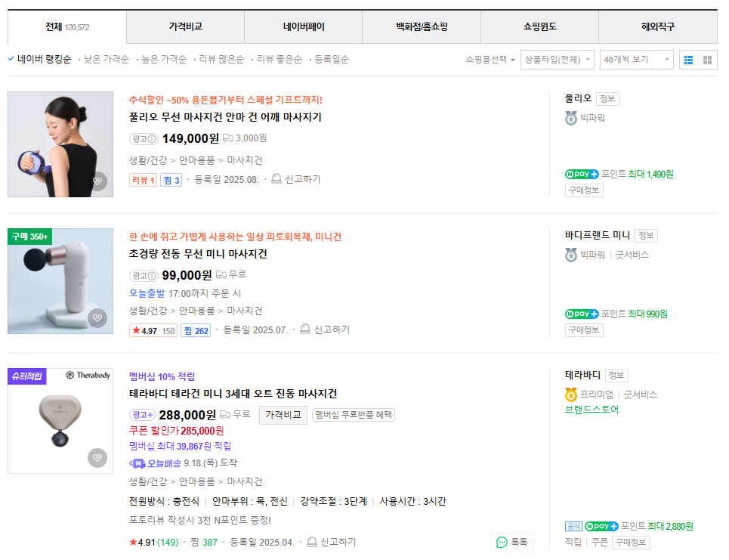Viewport: 729px width, 560px height.
Task: Click the 빅파워 badge icon under 풀리오
Action: pos(571,118)
